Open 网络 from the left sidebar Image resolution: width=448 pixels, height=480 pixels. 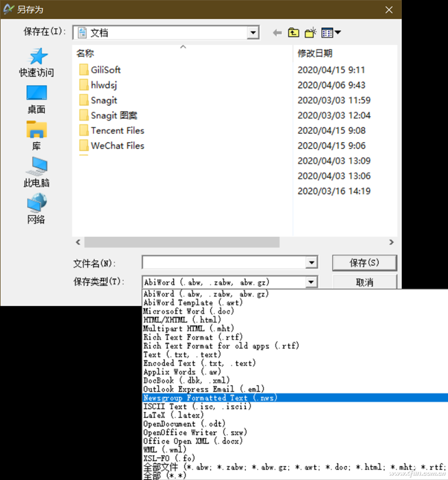36,208
